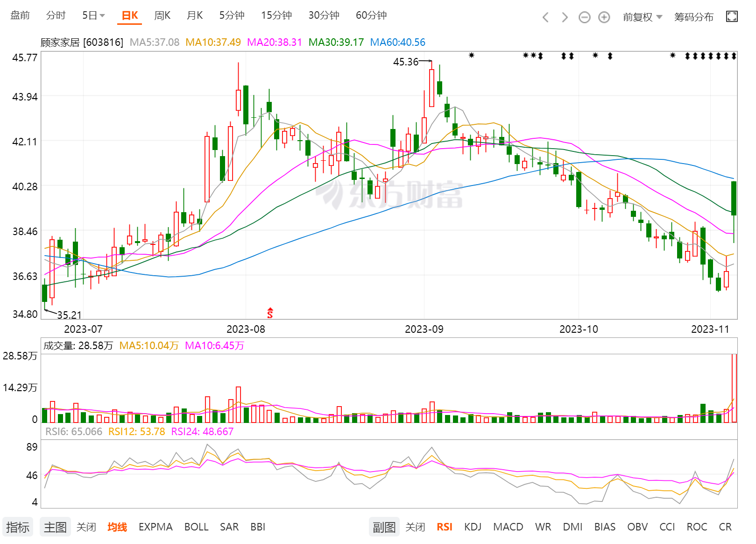Image resolution: width=756 pixels, height=544 pixels.
Task: Enable BBI main chart indicator
Action: coord(258,527)
